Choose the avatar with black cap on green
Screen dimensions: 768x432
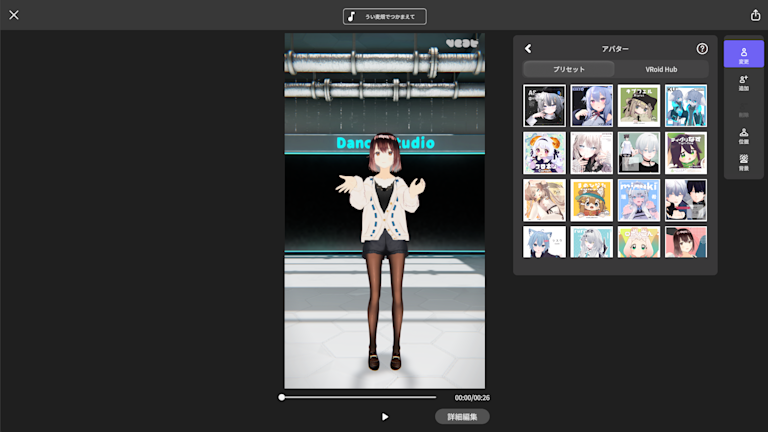point(639,106)
